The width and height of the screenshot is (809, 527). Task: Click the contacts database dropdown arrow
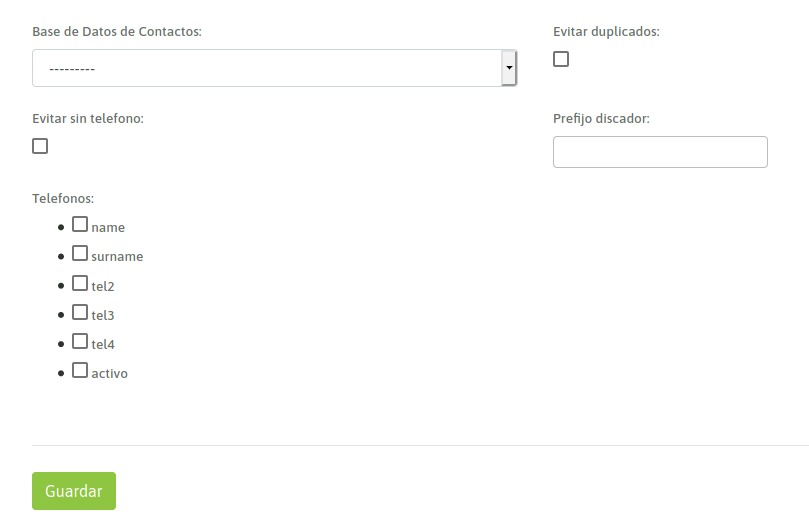[509, 68]
